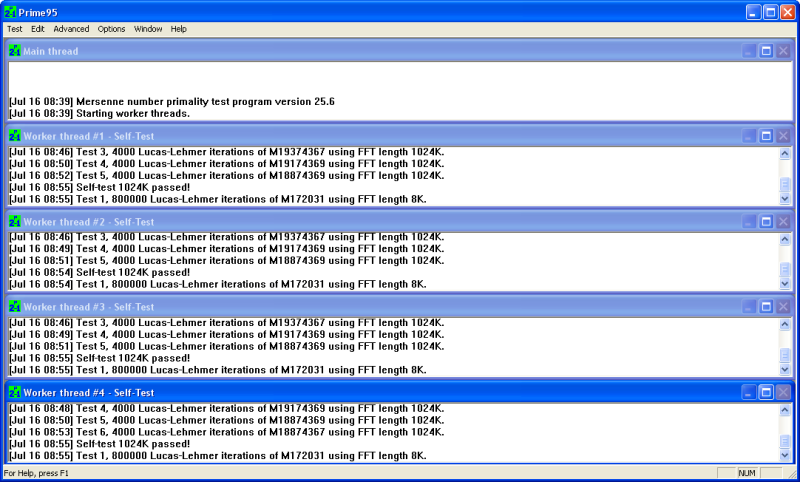The height and width of the screenshot is (482, 800).
Task: Open the Test menu
Action: (x=14, y=29)
